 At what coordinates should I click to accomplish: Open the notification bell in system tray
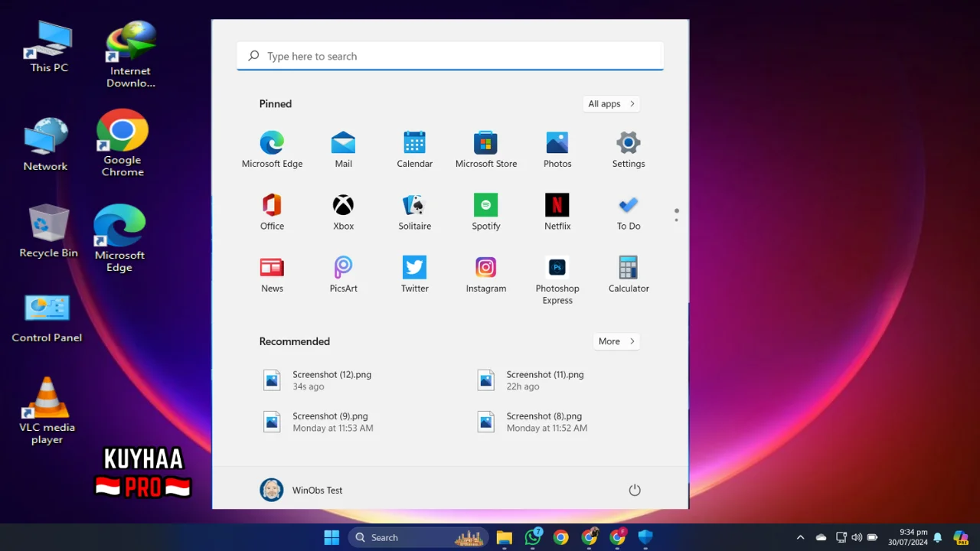937,537
